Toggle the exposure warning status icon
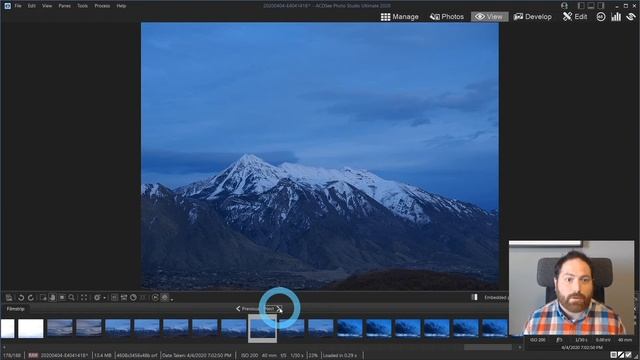Screen dimensions: 640x360 pos(621,355)
